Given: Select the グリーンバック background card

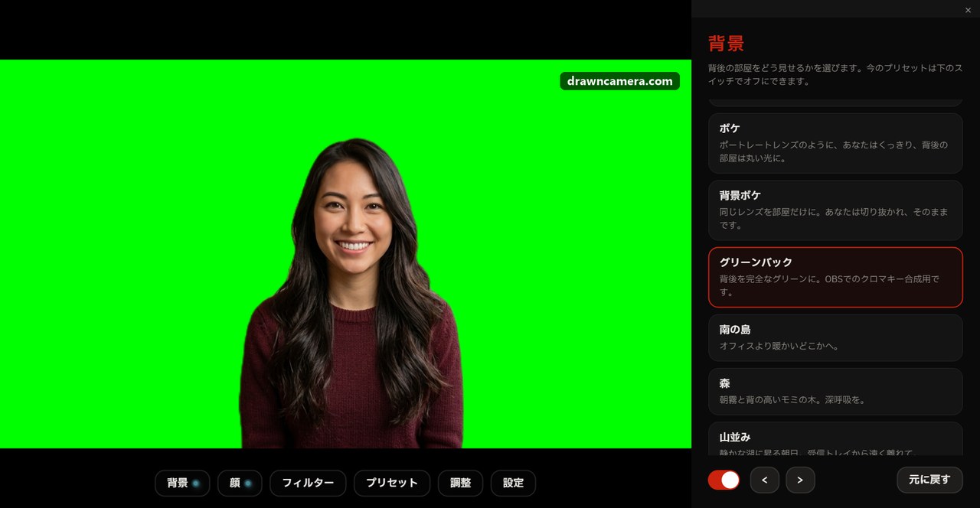Looking at the screenshot, I should tap(835, 277).
